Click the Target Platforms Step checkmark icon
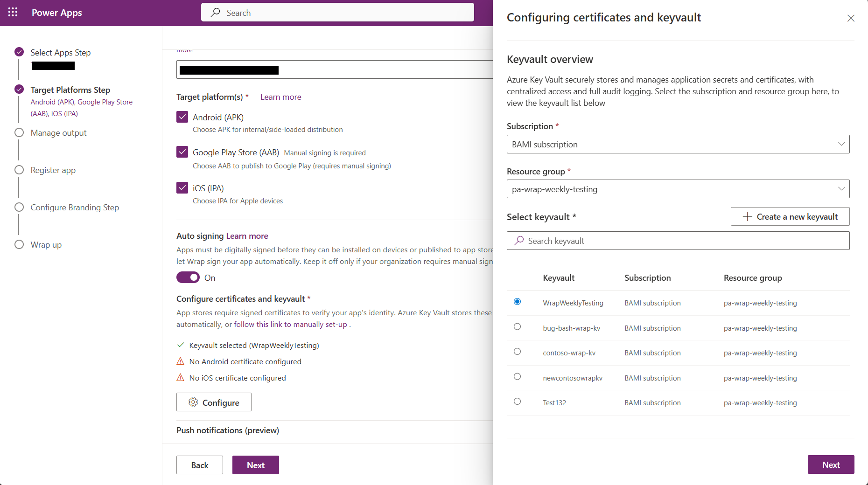The width and height of the screenshot is (868, 485). click(19, 89)
